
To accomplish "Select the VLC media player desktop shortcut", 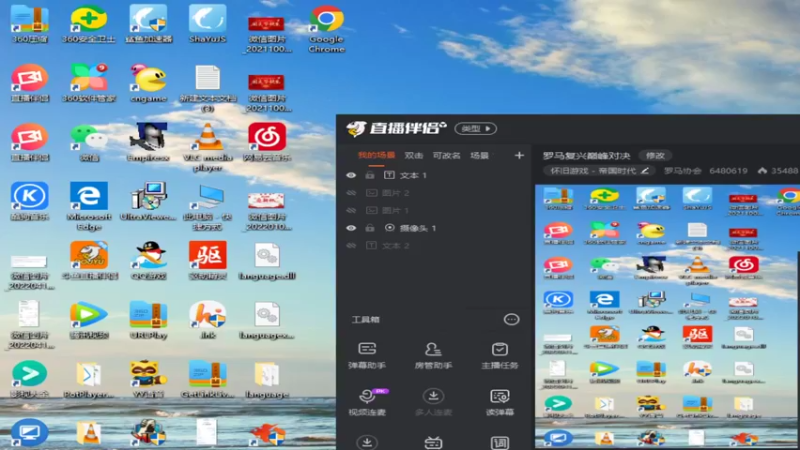I will click(x=207, y=147).
